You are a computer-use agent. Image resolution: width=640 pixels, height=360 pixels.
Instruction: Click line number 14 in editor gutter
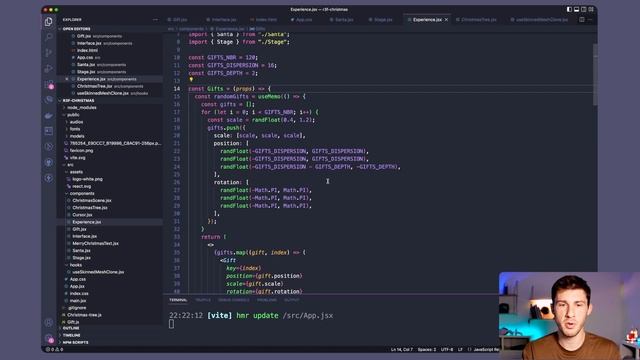click(x=177, y=89)
